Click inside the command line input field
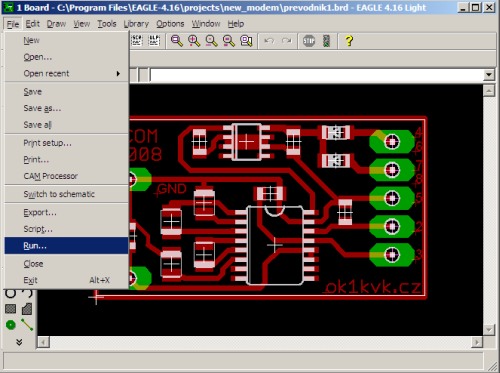The width and height of the screenshot is (500, 373). pyautogui.click(x=317, y=75)
